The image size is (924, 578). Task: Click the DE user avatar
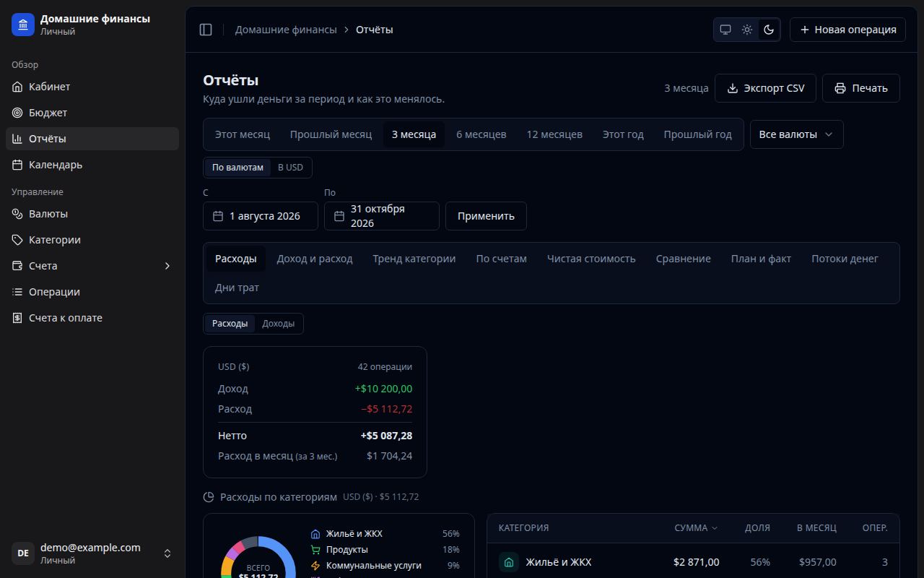[x=23, y=553]
